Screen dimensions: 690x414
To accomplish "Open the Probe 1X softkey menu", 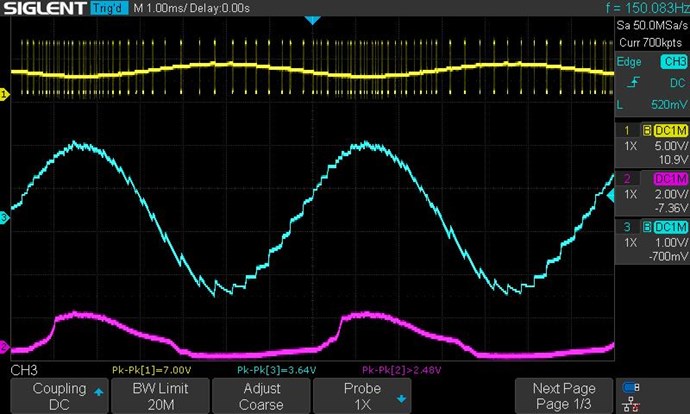I will (x=362, y=396).
